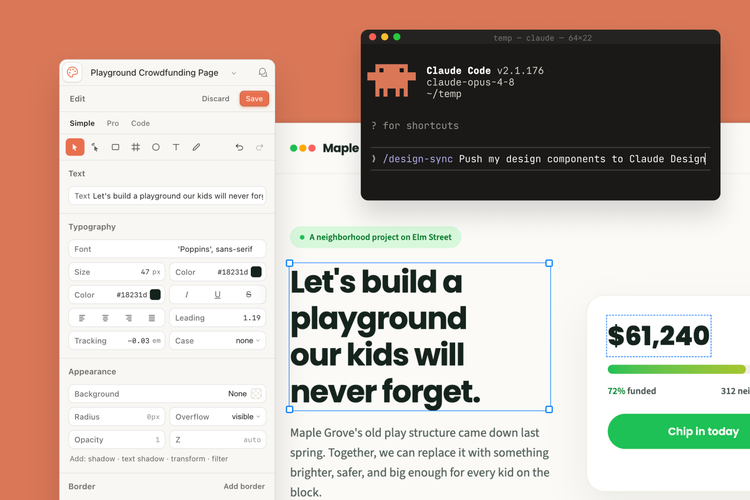Click the green funding progress bar
This screenshot has width=750, height=500.
(x=677, y=369)
